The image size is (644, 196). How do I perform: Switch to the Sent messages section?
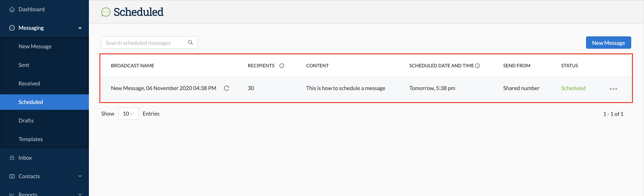tap(24, 65)
